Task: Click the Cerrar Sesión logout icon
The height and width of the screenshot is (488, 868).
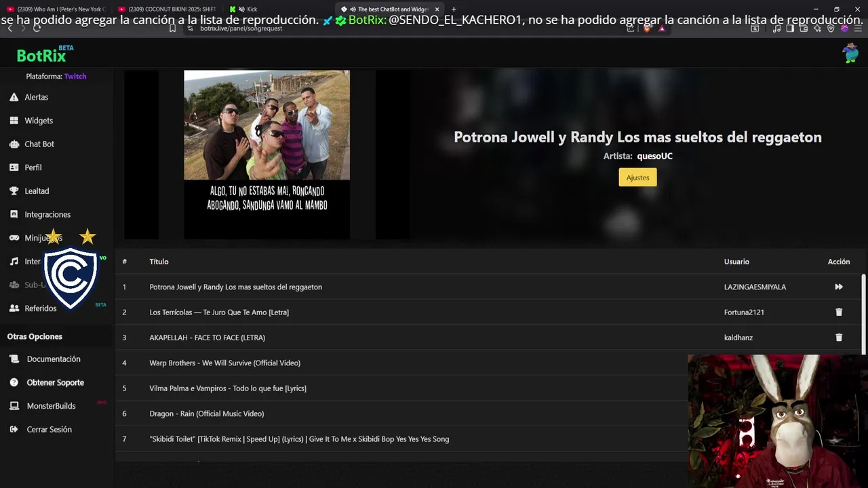Action: click(x=14, y=429)
